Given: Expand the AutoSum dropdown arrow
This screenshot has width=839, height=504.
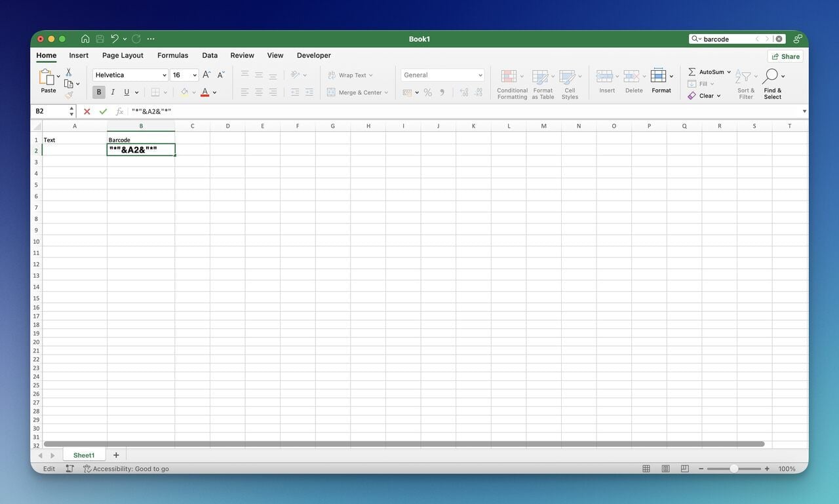Looking at the screenshot, I should (729, 72).
